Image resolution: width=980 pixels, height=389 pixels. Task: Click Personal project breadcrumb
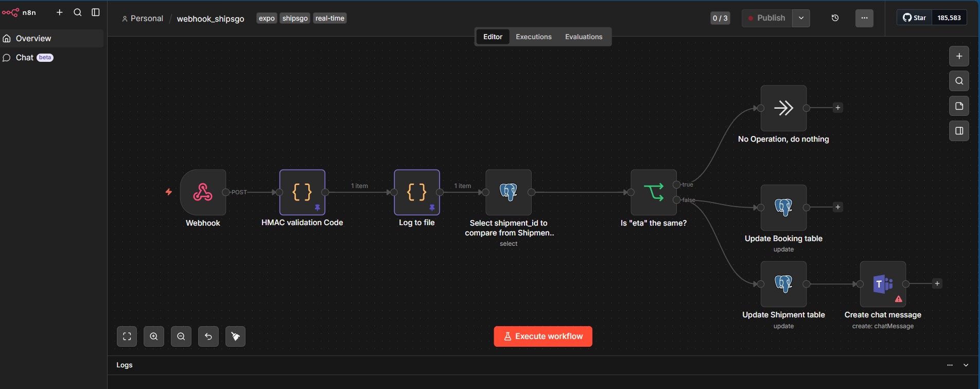tap(143, 19)
